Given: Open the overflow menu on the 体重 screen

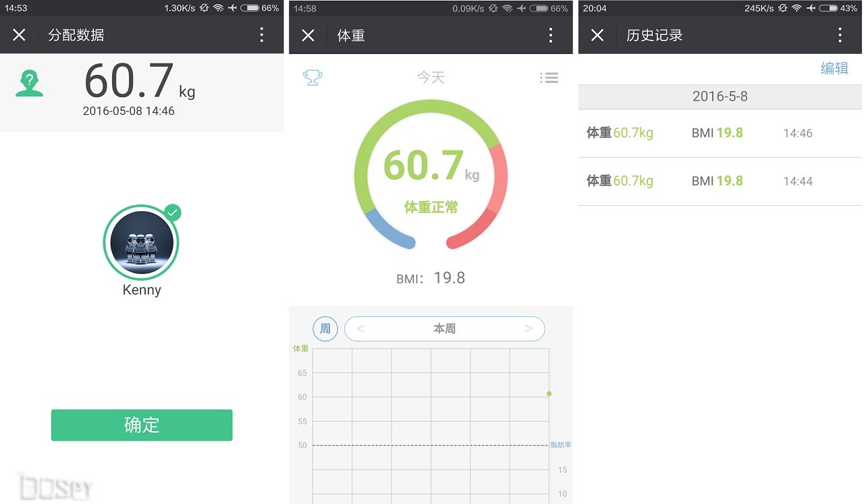Looking at the screenshot, I should (x=551, y=34).
